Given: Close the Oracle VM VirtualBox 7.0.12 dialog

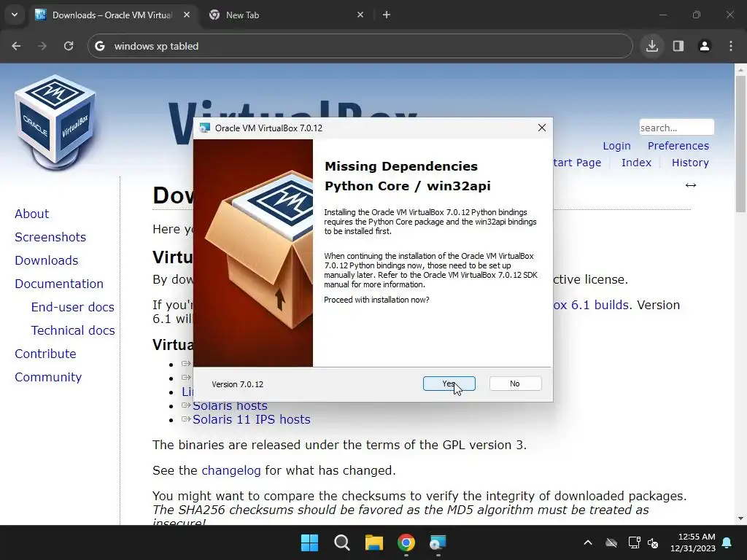Looking at the screenshot, I should point(542,128).
